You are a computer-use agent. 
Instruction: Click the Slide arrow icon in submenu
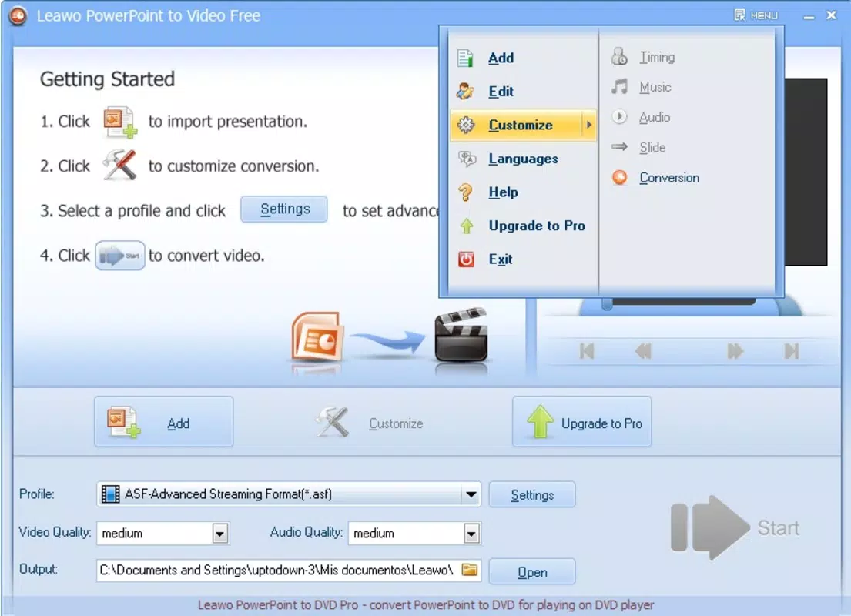pos(619,146)
